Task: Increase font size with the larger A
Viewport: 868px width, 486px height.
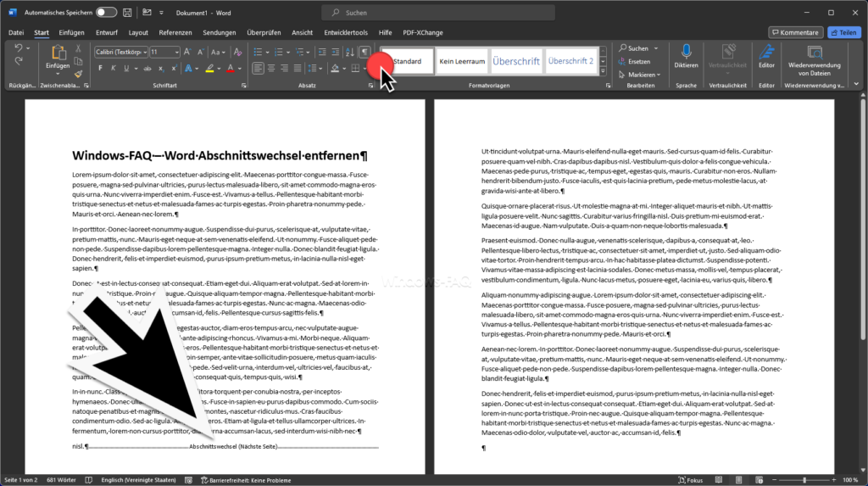Action: pyautogui.click(x=187, y=52)
